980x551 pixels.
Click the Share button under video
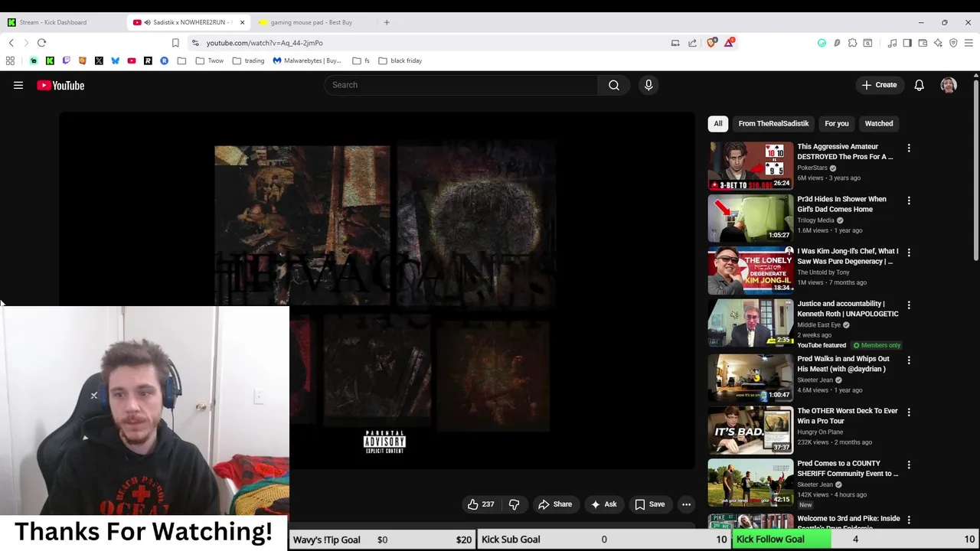click(555, 504)
